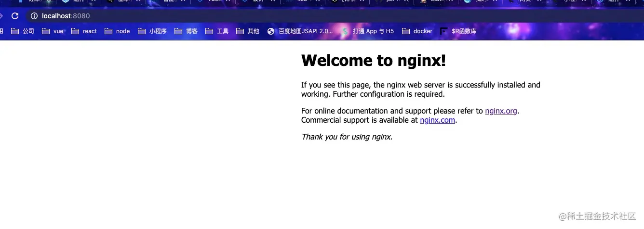Click the 'For online documentation and support' text

point(366,111)
